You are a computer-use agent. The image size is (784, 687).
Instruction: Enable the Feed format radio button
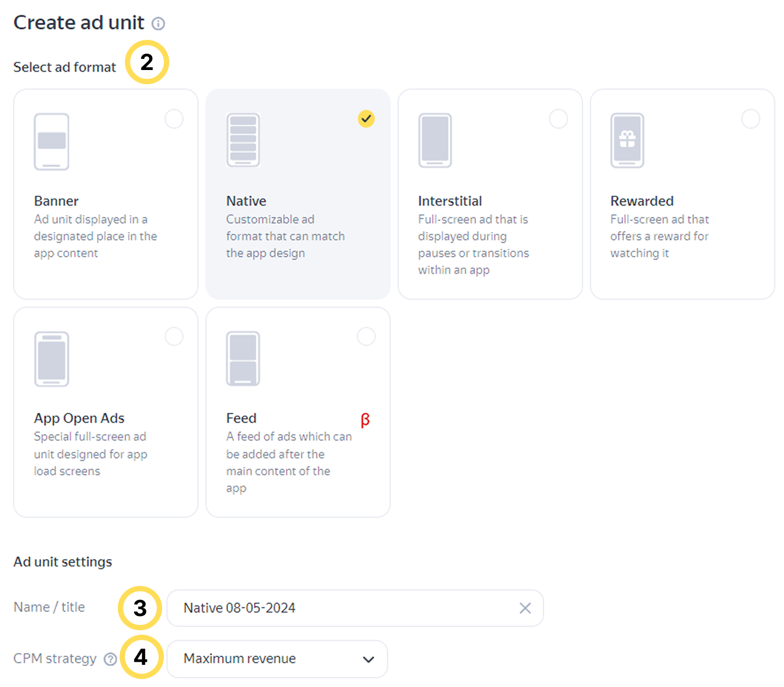click(366, 336)
